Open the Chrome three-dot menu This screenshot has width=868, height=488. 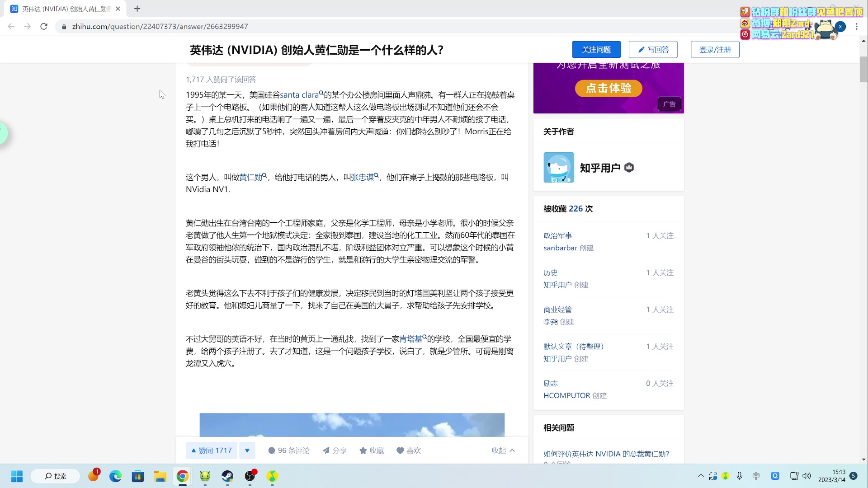[856, 27]
